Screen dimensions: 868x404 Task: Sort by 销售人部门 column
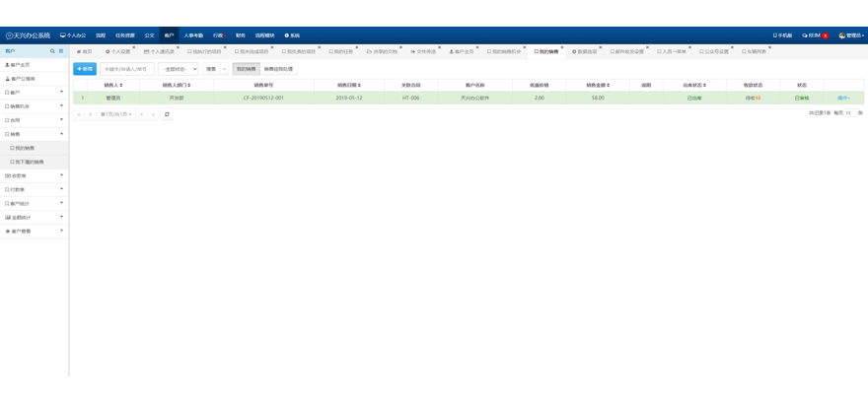pos(177,85)
